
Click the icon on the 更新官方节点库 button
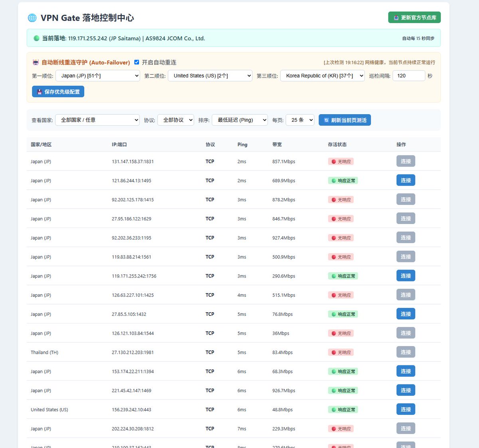tap(396, 18)
